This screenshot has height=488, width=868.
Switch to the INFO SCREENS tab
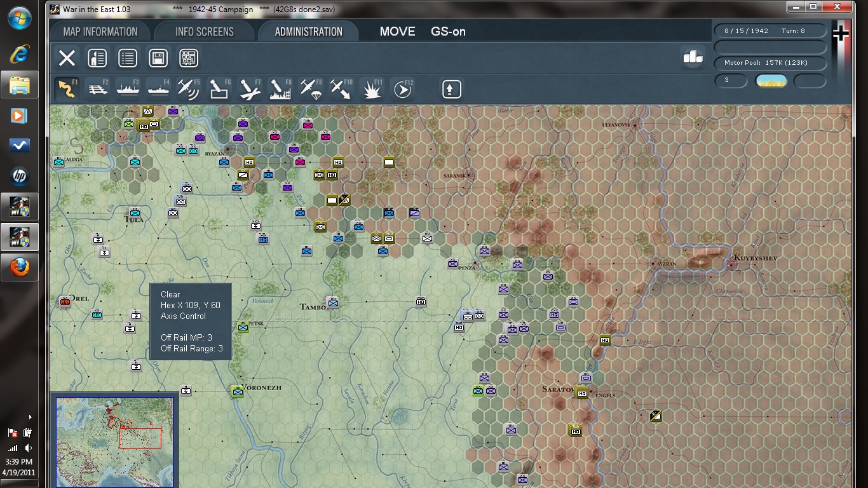pos(205,32)
